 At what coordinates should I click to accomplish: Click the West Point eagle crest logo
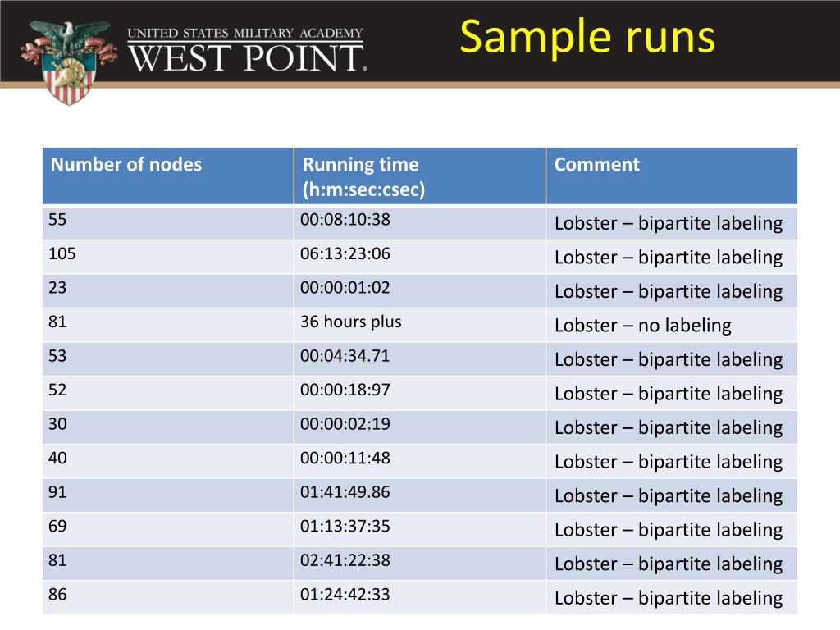69,62
